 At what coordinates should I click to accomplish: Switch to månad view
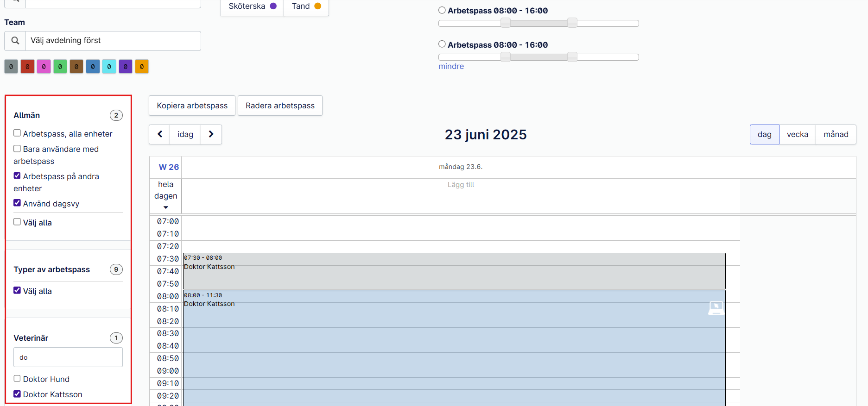click(836, 134)
